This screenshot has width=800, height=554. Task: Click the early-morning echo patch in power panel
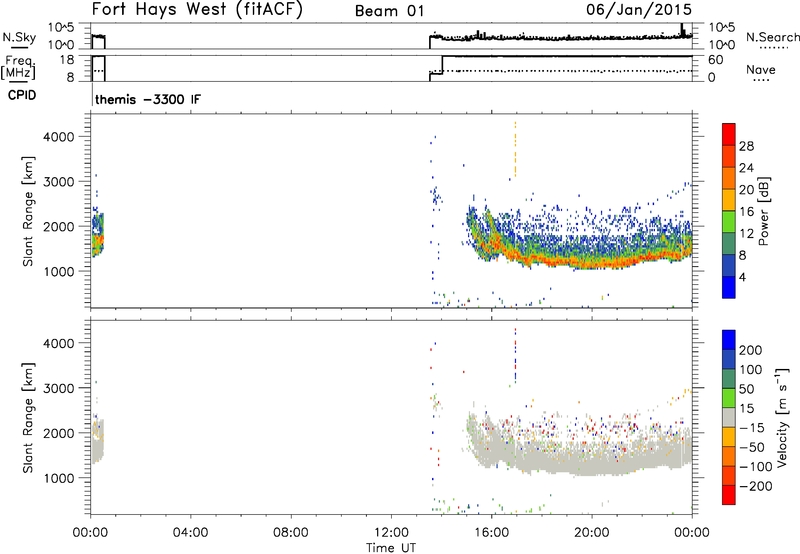[x=97, y=234]
